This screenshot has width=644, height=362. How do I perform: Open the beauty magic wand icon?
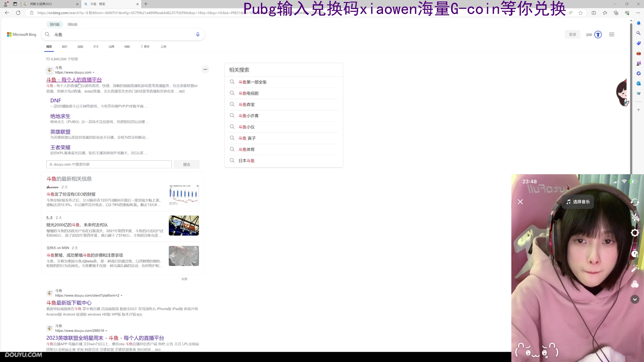tap(635, 268)
